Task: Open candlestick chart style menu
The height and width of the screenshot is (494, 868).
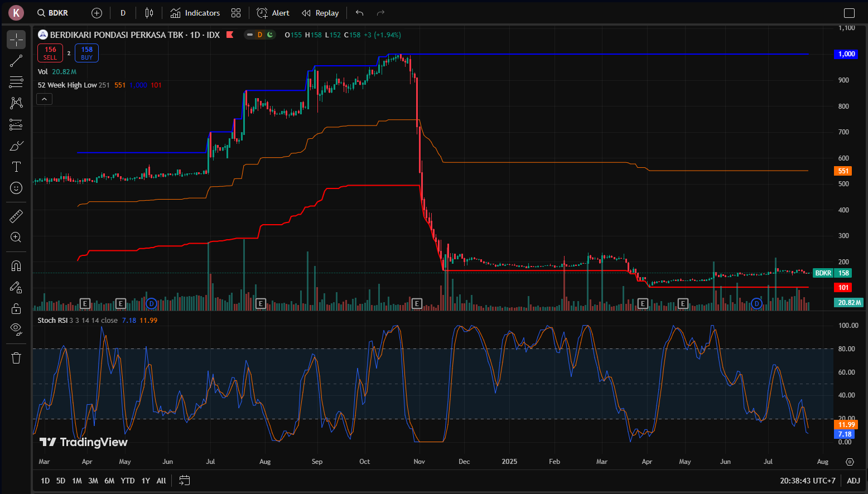Action: coord(149,13)
